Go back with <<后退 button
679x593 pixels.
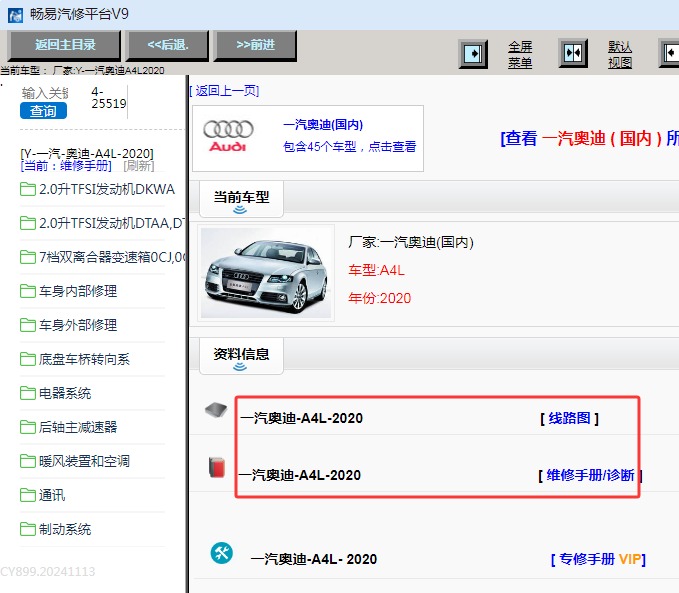(168, 45)
